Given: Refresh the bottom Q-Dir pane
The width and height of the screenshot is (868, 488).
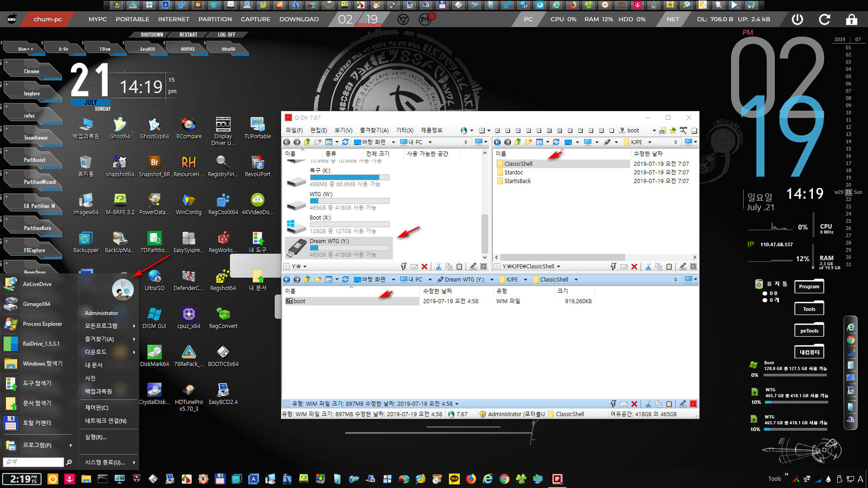Looking at the screenshot, I should tap(345, 279).
